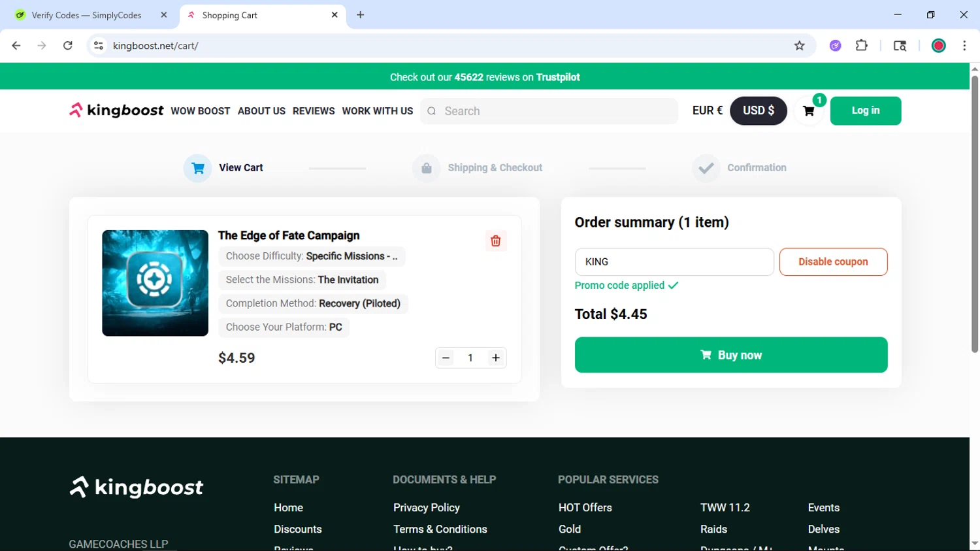The height and width of the screenshot is (551, 980).
Task: Go forward in browser history
Action: (42, 46)
